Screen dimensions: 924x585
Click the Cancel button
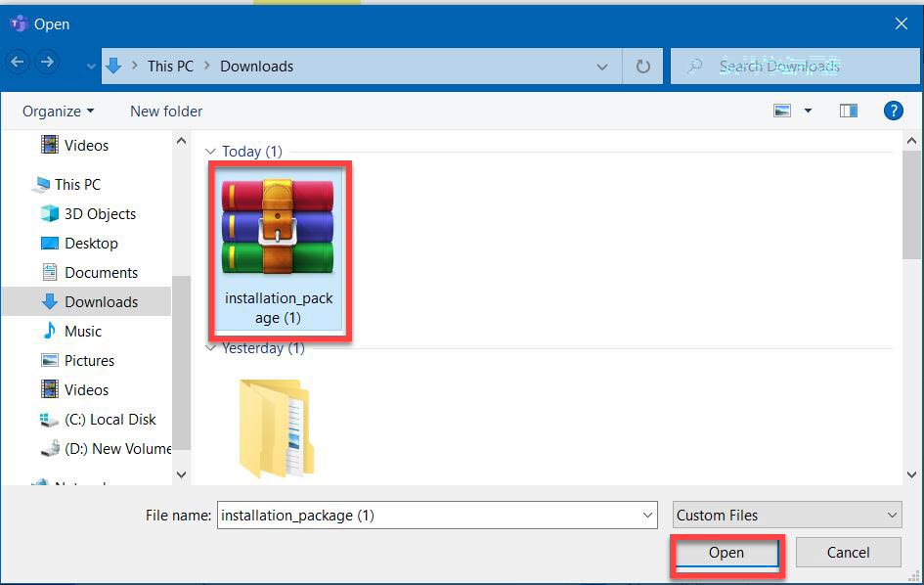click(848, 553)
